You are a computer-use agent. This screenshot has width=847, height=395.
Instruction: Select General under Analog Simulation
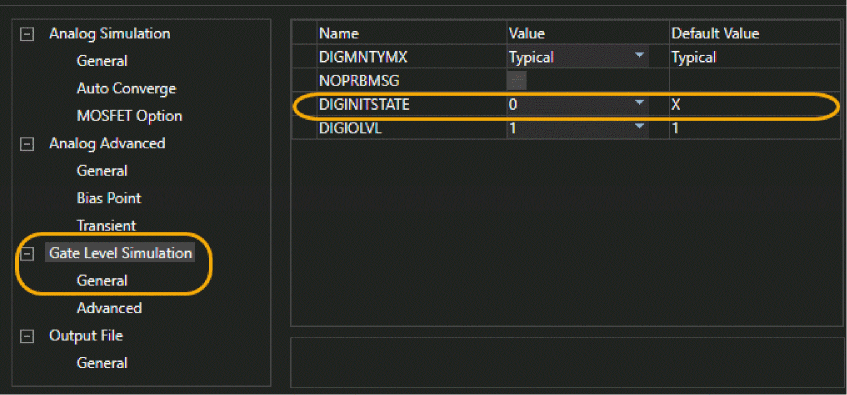102,61
